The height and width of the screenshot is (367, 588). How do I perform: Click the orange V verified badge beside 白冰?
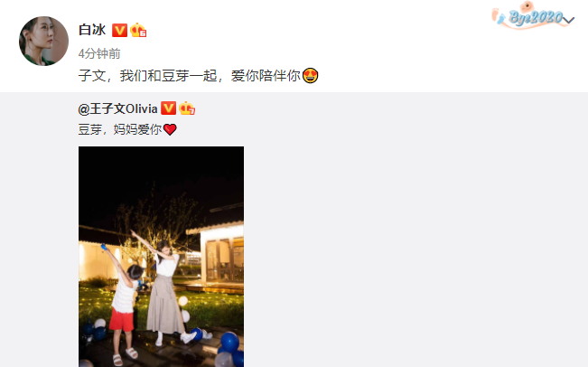coord(119,30)
